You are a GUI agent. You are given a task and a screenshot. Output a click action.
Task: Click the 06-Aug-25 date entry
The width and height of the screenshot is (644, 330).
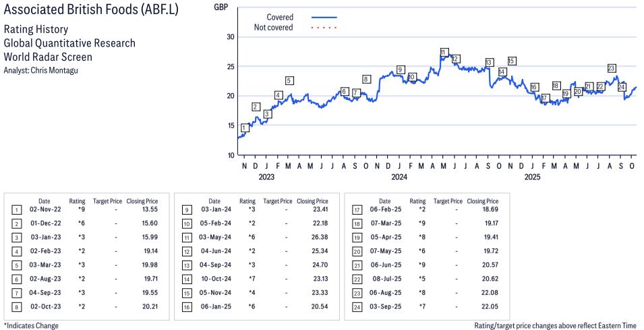click(384, 292)
